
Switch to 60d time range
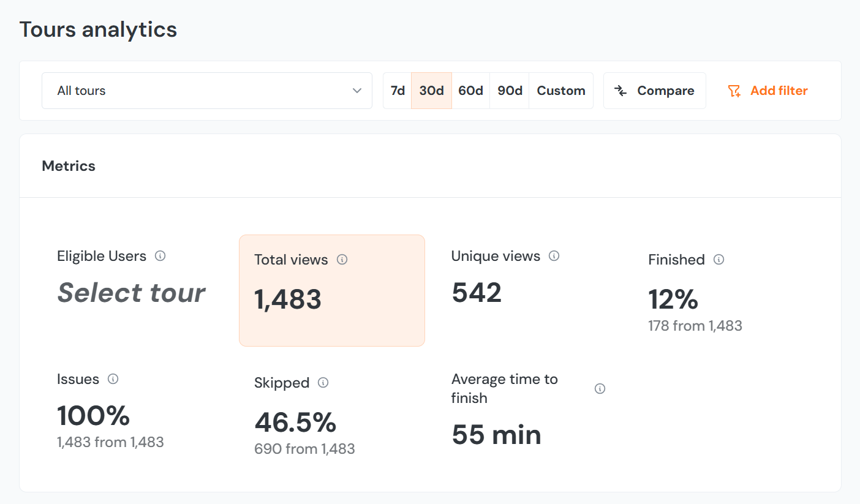[x=470, y=91]
